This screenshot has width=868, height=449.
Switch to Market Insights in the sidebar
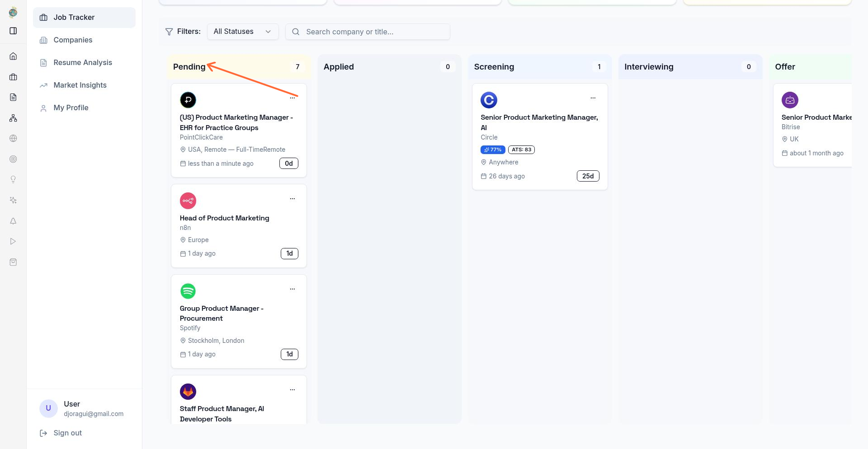coord(80,85)
